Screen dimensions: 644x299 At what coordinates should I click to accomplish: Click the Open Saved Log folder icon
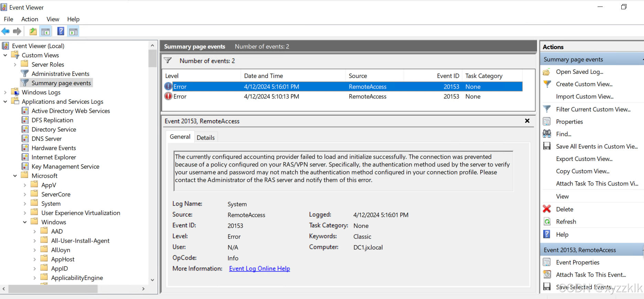547,72
